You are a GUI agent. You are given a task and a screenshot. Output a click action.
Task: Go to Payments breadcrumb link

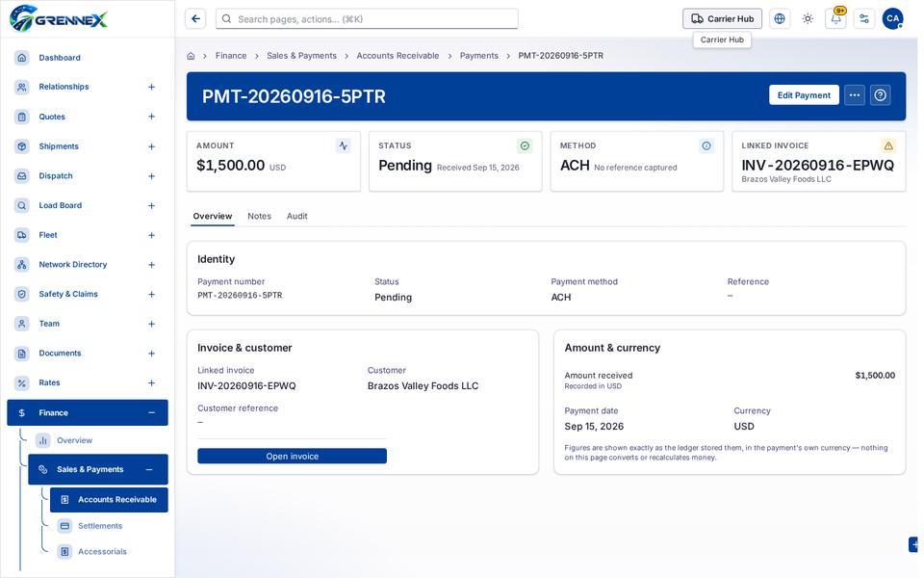pyautogui.click(x=479, y=56)
